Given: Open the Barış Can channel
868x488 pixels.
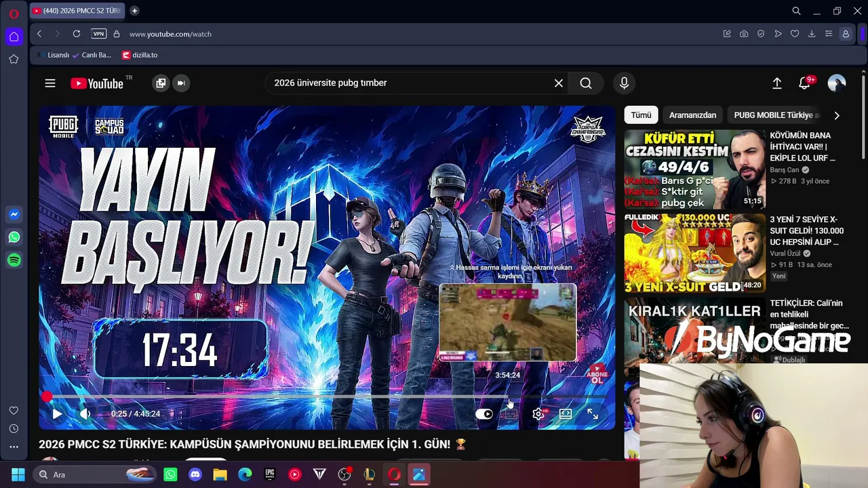Looking at the screenshot, I should pyautogui.click(x=785, y=170).
